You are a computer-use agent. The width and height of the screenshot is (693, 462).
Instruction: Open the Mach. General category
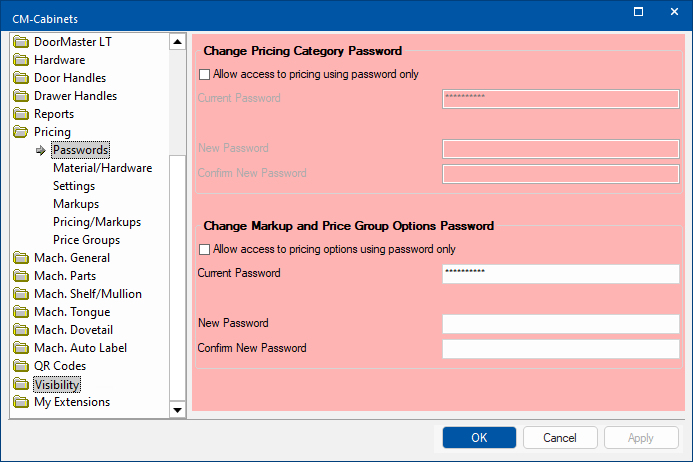click(72, 258)
